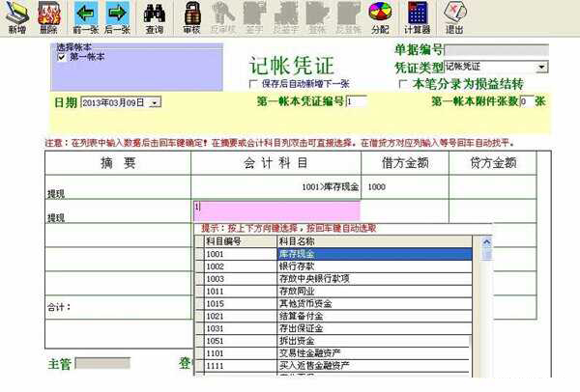Click account code 1002 cell

click(x=241, y=266)
